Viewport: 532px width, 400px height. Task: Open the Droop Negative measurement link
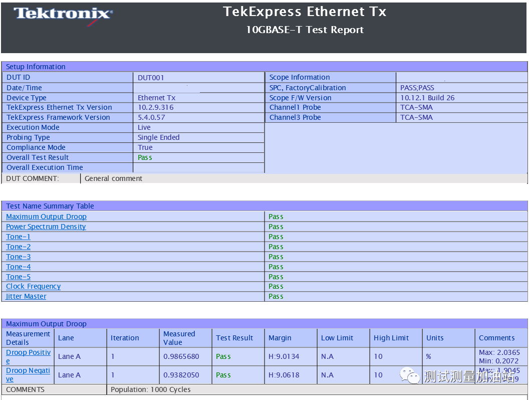(28, 375)
